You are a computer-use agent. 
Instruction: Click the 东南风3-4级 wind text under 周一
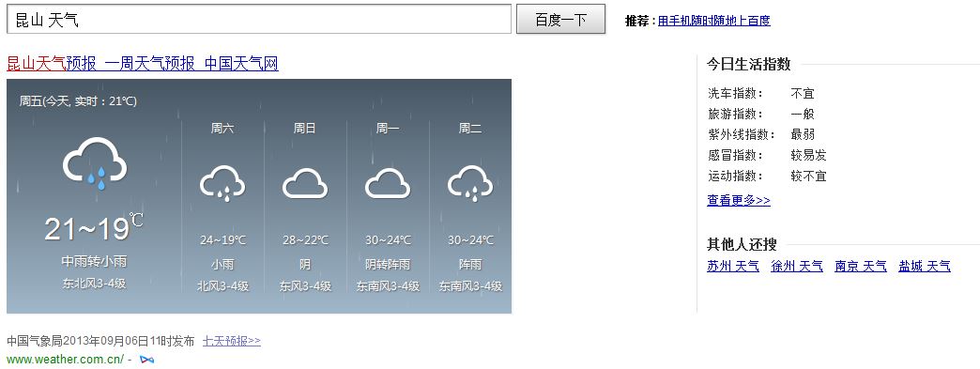coord(388,286)
